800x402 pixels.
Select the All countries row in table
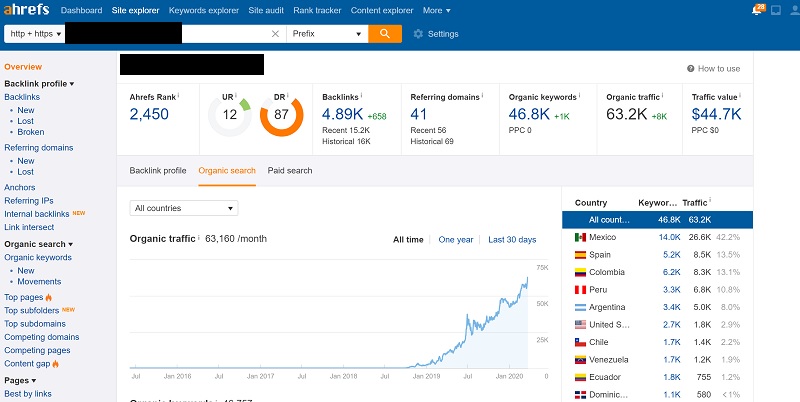tap(657, 220)
